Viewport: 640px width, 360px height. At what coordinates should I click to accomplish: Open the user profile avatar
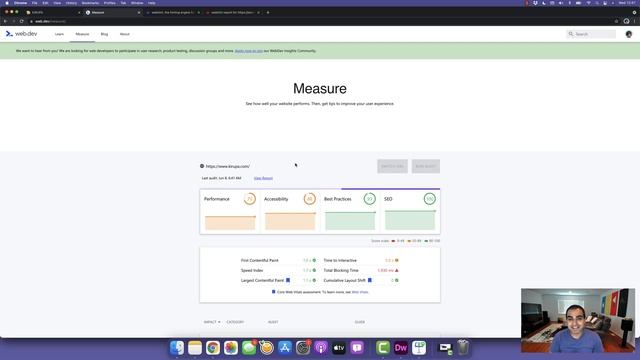[629, 34]
